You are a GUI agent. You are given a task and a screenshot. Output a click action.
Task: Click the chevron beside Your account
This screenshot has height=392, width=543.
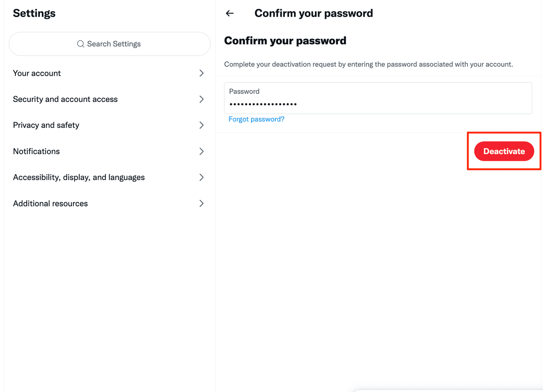(x=201, y=73)
